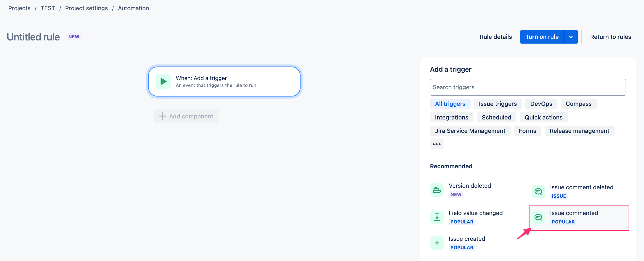
Task: Select the highlighted Issue commented trigger icon
Action: click(538, 217)
